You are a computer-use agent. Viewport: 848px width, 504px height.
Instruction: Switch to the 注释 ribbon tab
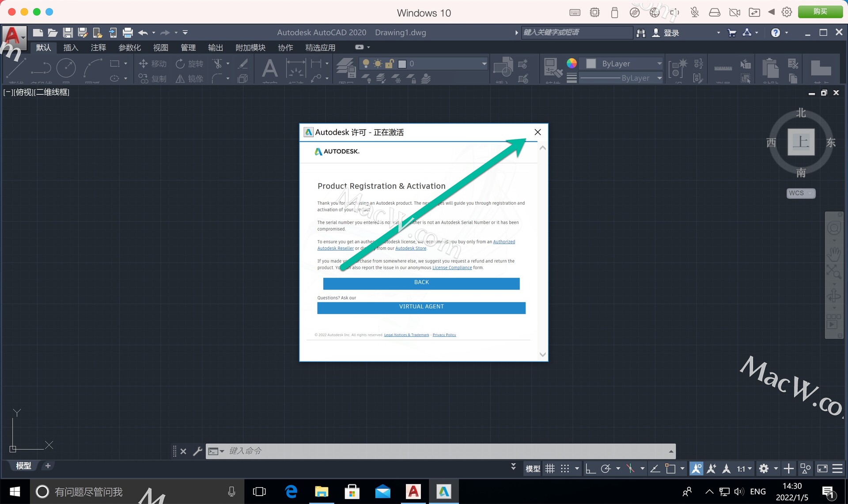[98, 47]
